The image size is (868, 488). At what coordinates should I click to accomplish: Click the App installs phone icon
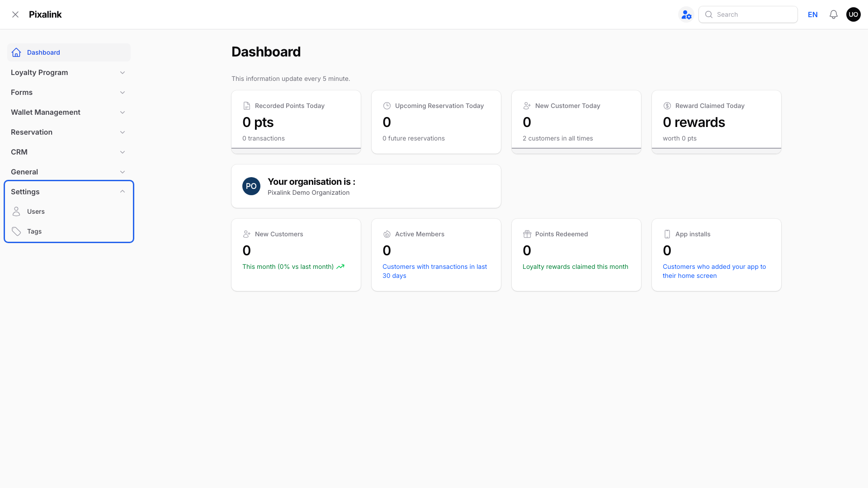pos(667,234)
